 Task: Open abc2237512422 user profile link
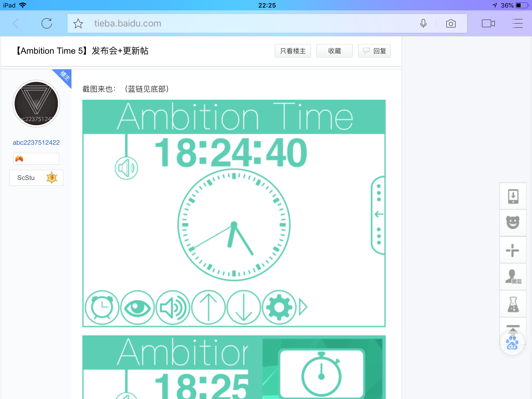click(36, 142)
